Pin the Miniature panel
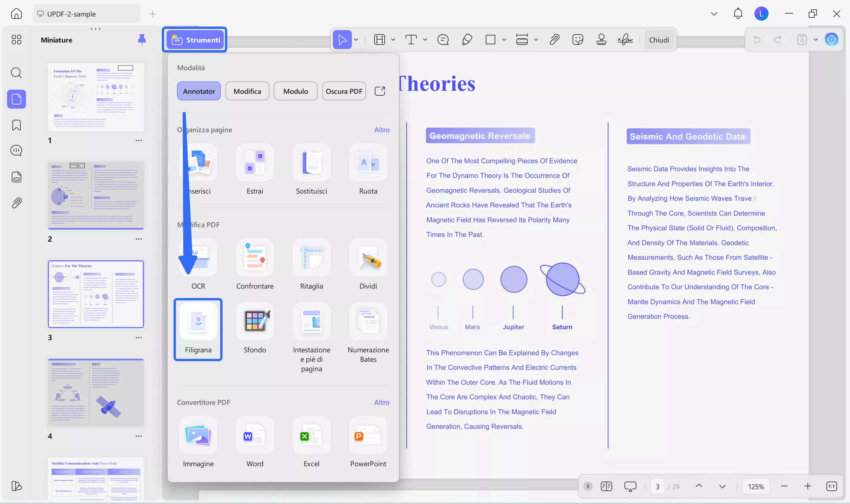This screenshot has height=504, width=850. tap(142, 40)
